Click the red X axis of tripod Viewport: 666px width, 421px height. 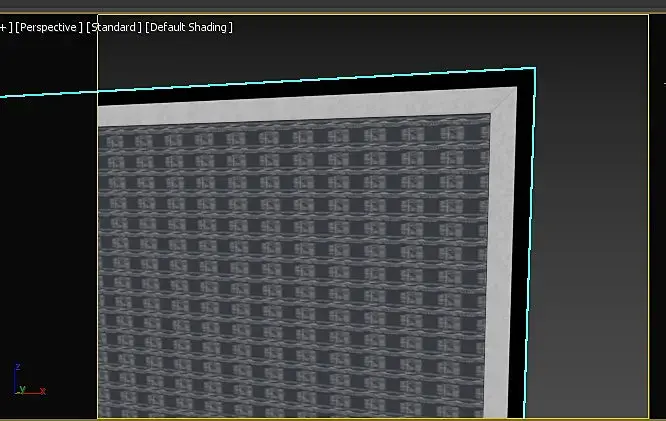click(33, 391)
